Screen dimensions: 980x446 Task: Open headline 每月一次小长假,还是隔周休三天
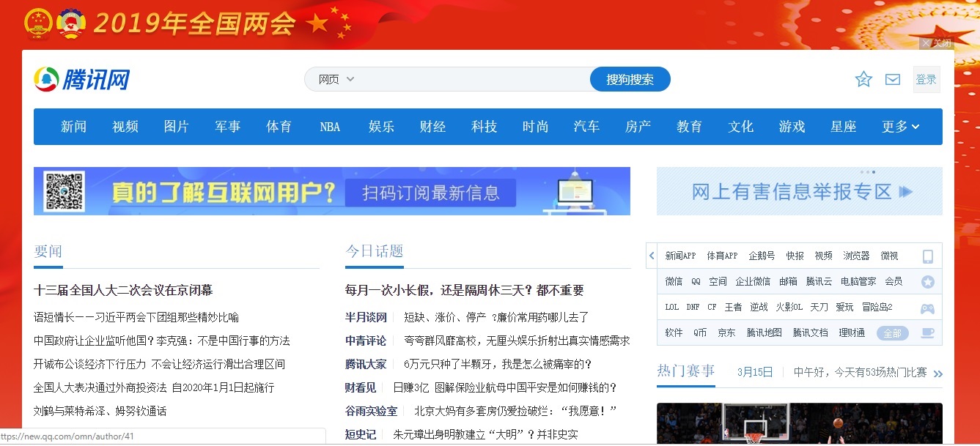click(465, 291)
